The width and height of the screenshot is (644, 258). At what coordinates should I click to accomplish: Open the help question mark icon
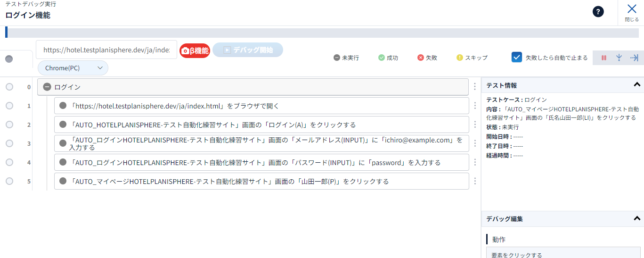pos(598,12)
